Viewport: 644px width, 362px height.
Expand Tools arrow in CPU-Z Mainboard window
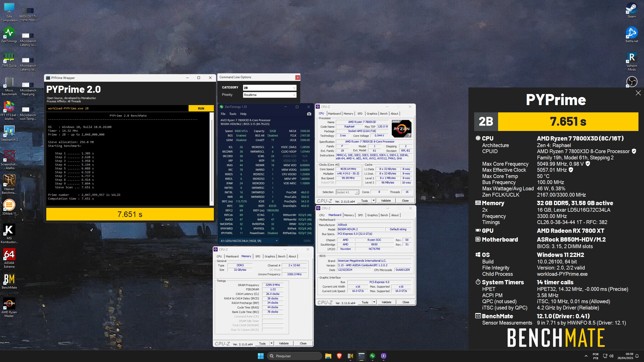click(374, 302)
